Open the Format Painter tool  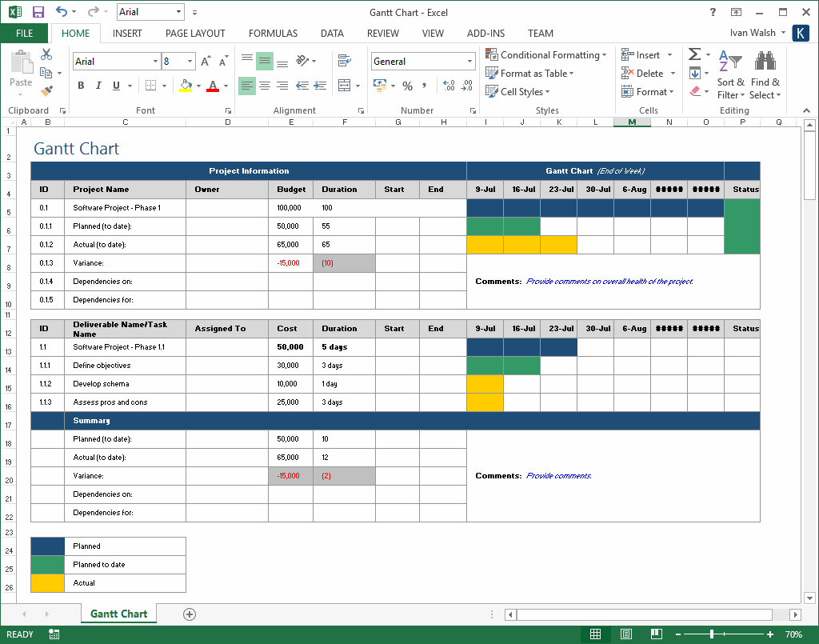45,92
